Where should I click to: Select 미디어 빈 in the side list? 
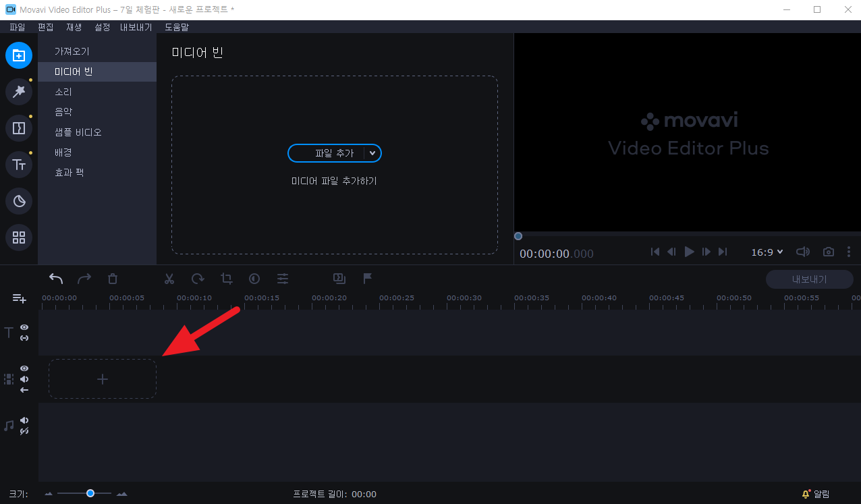tap(97, 72)
